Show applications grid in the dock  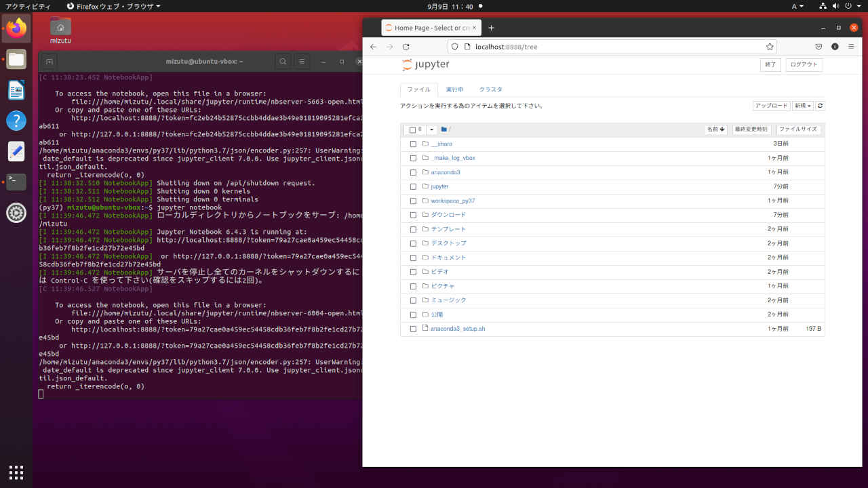coord(16,472)
